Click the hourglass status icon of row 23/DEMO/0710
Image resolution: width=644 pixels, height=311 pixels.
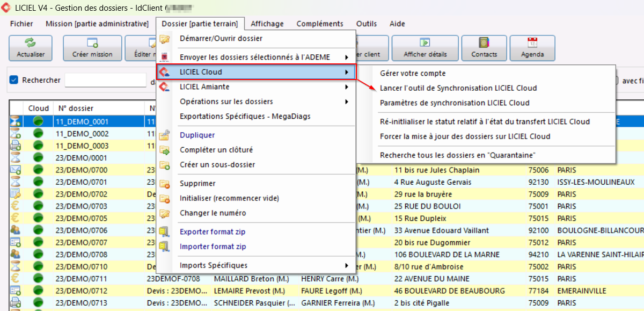(x=16, y=267)
